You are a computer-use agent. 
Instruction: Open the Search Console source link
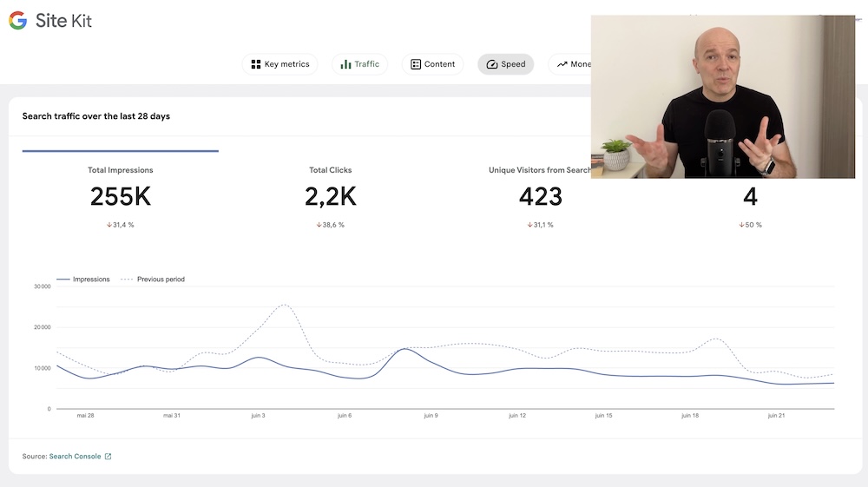coord(75,457)
